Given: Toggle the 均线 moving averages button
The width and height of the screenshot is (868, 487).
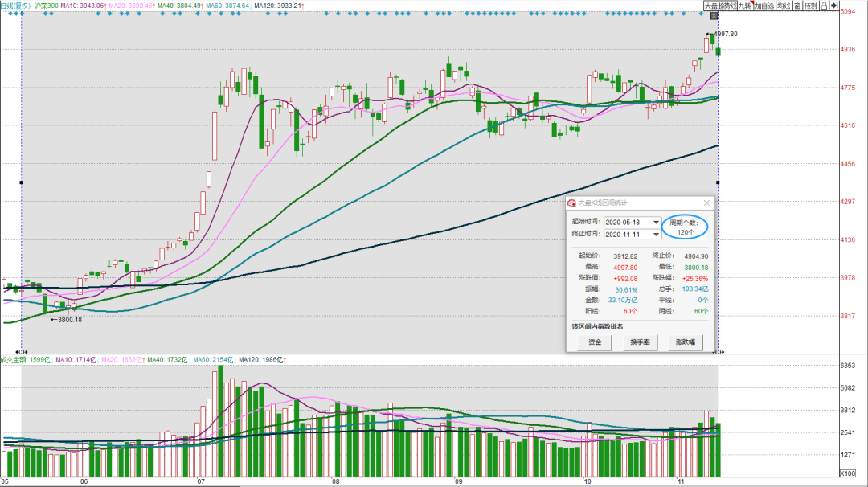Looking at the screenshot, I should (x=784, y=6).
